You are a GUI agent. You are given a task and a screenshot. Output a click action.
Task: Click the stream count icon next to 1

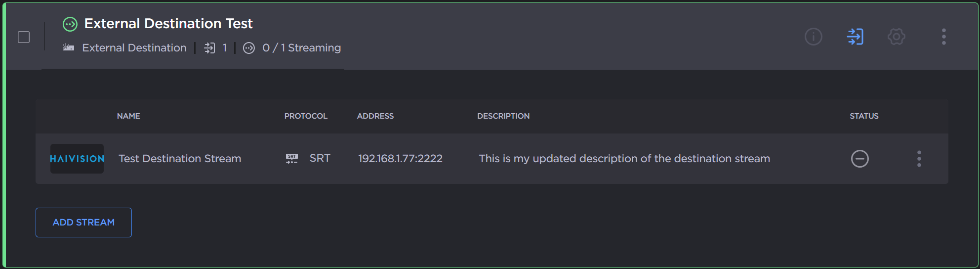(x=210, y=47)
